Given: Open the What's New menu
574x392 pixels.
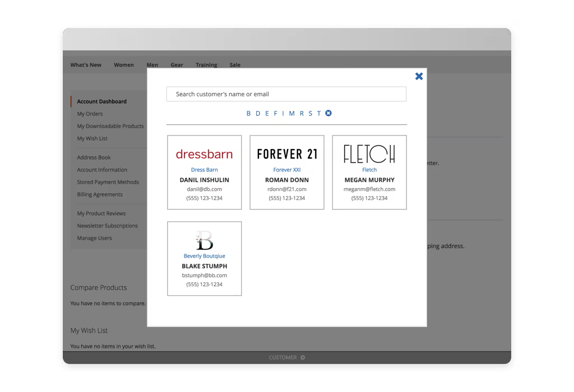Looking at the screenshot, I should click(x=86, y=65).
